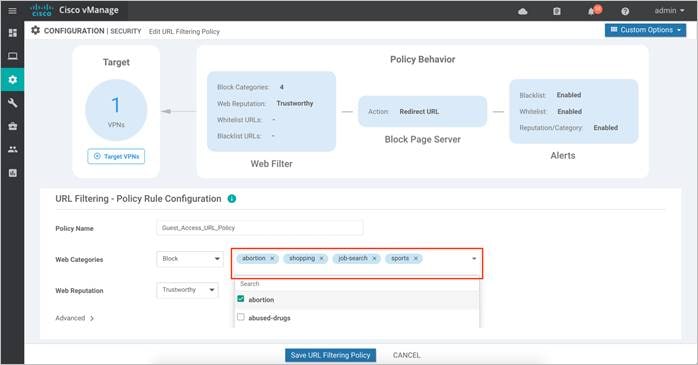Click the Policy Name input field

point(260,228)
